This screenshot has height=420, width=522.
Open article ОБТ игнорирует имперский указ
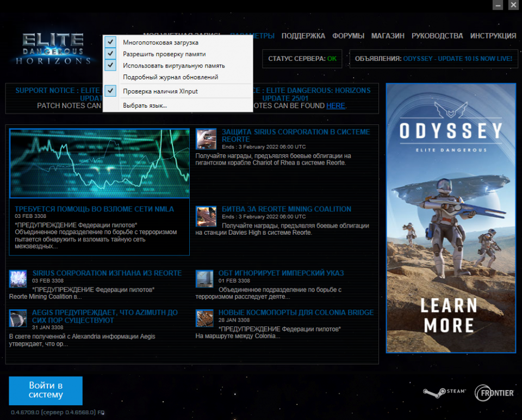pyautogui.click(x=281, y=273)
